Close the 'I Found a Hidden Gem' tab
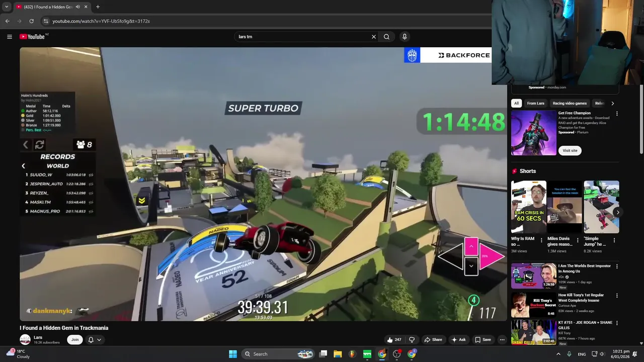 point(86,7)
